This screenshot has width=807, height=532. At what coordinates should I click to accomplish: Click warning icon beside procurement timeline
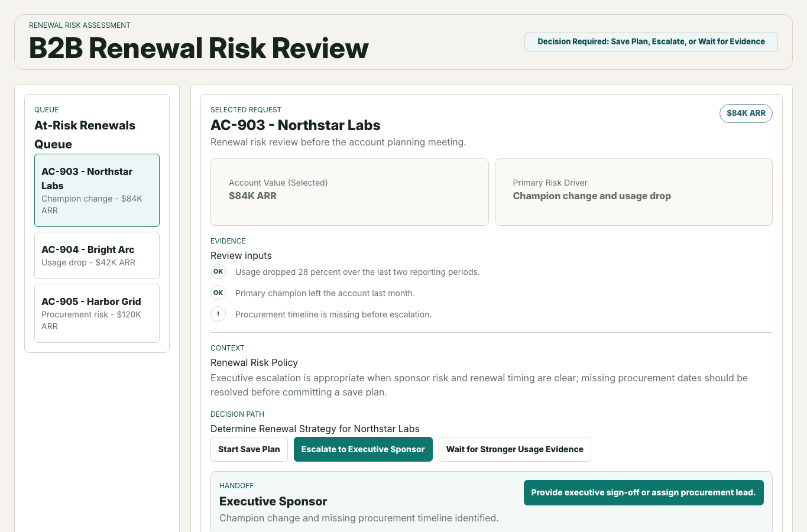pyautogui.click(x=218, y=314)
